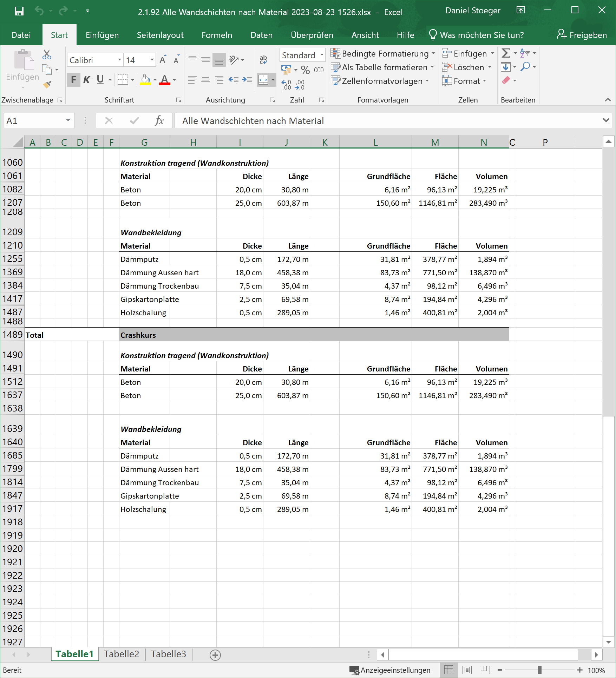The height and width of the screenshot is (678, 616).
Task: Collapse the ribbon with chevron
Action: [x=608, y=100]
